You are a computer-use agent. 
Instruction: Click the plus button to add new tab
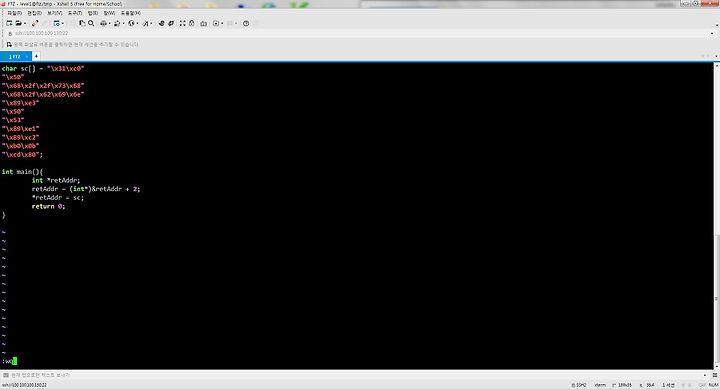click(36, 56)
